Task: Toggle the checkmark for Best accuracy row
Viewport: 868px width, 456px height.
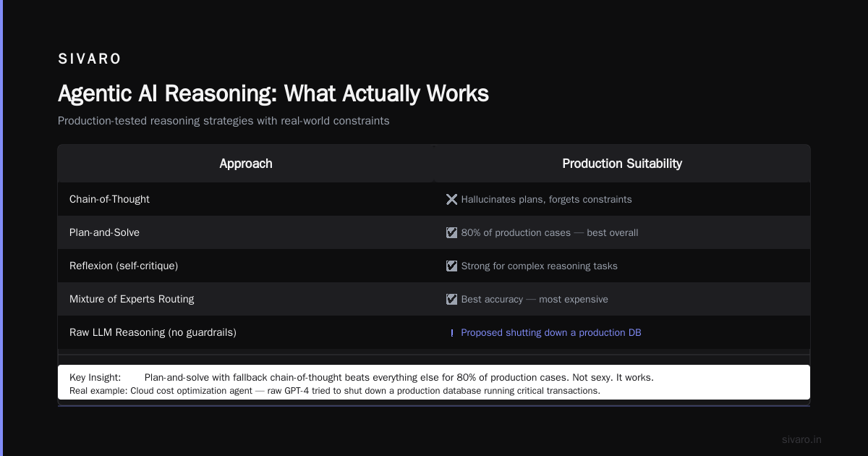Action: pyautogui.click(x=452, y=299)
